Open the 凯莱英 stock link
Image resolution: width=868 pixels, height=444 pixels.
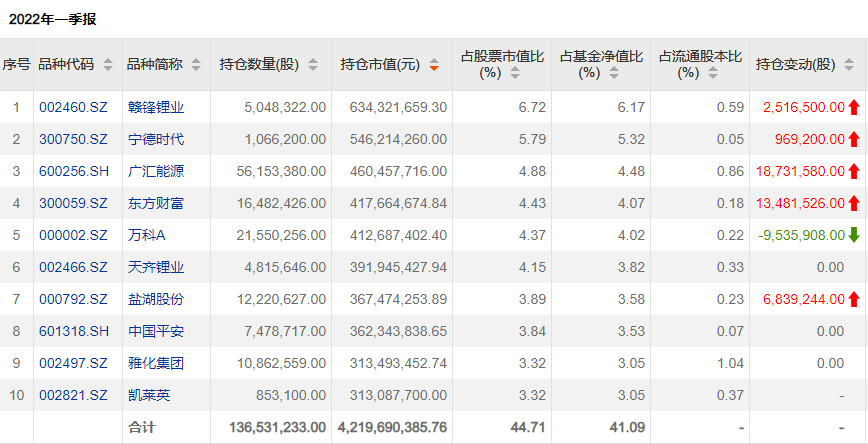[x=149, y=395]
